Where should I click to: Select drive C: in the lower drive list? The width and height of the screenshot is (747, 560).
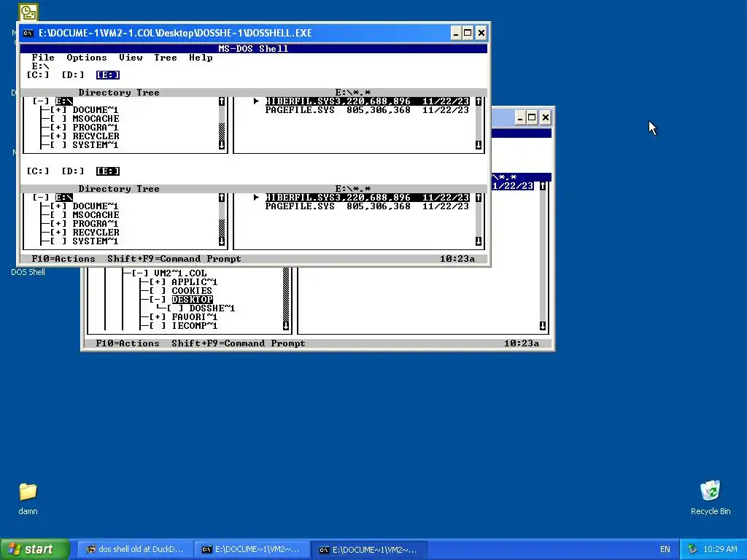38,171
